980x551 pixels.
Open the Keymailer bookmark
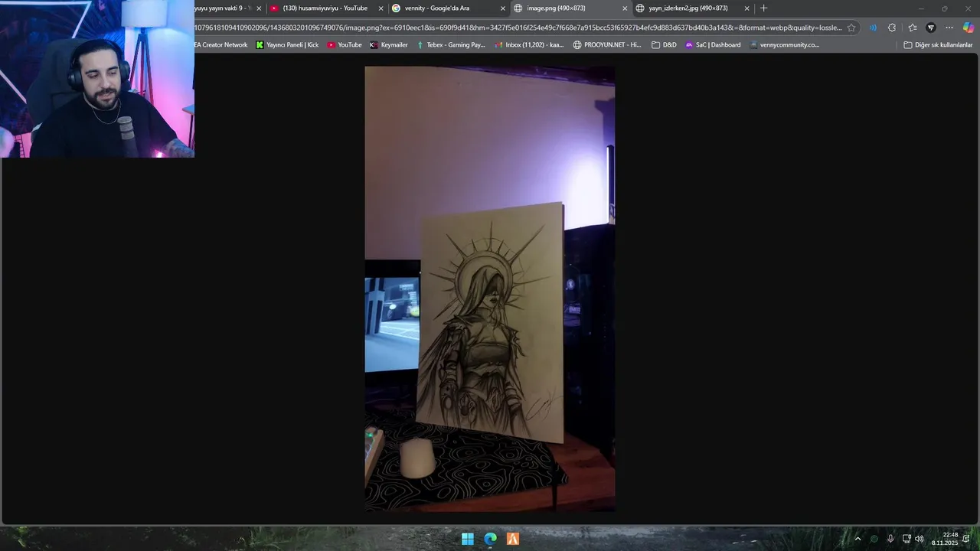pyautogui.click(x=389, y=45)
